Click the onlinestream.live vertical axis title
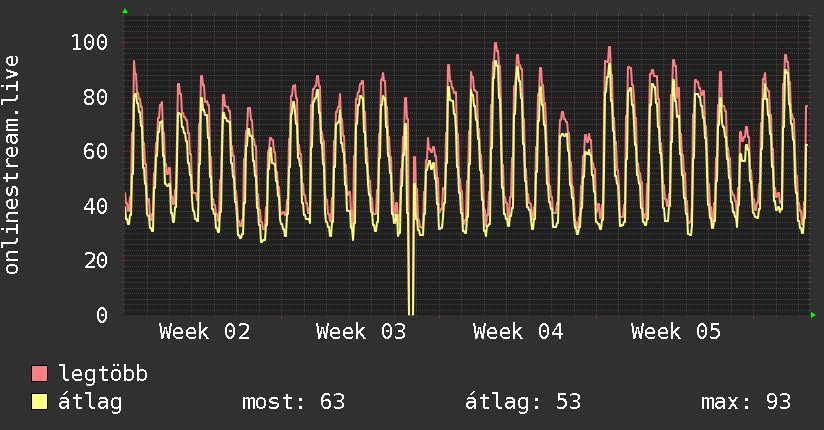 coord(12,165)
